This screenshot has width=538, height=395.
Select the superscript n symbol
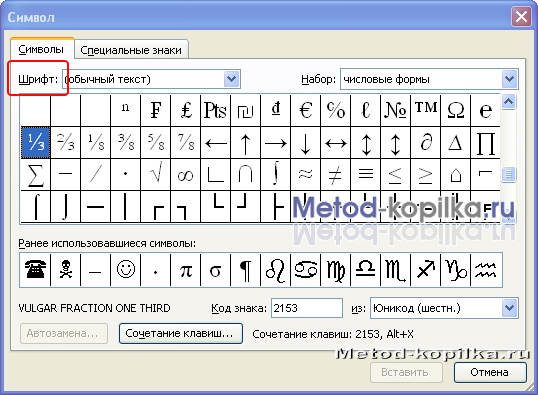click(x=126, y=111)
